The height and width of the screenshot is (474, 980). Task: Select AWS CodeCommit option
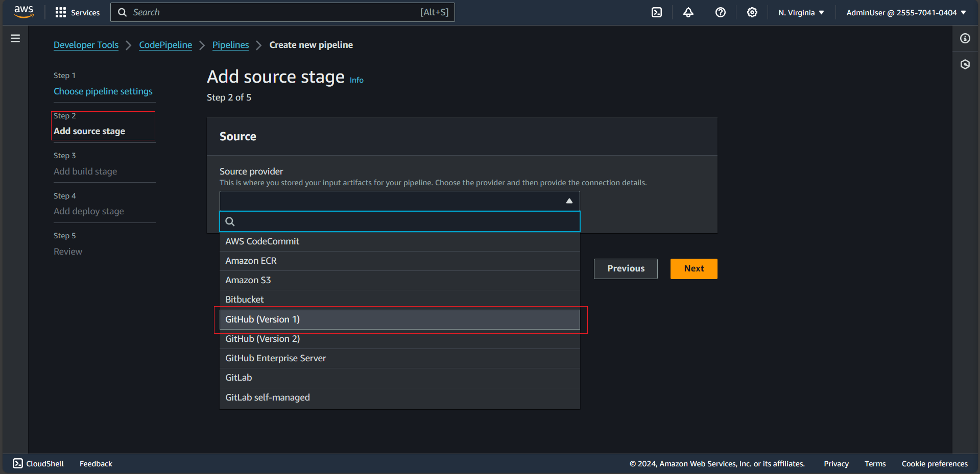(400, 241)
